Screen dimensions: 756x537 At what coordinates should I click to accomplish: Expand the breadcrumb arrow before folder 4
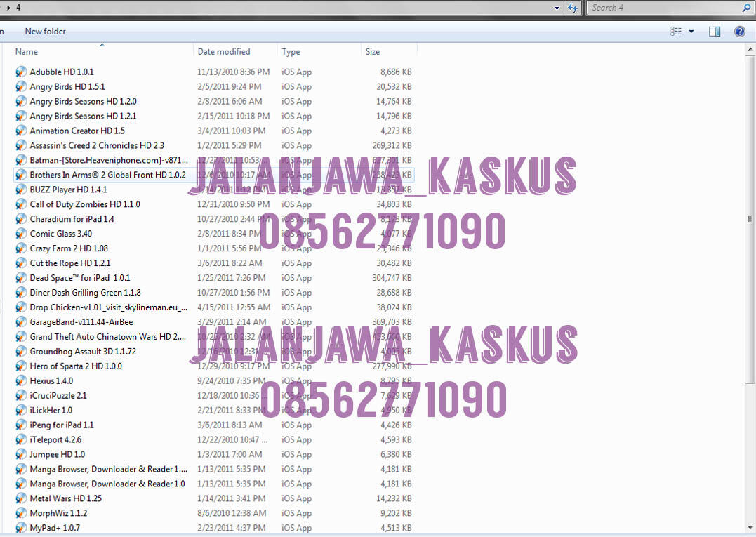coord(8,8)
